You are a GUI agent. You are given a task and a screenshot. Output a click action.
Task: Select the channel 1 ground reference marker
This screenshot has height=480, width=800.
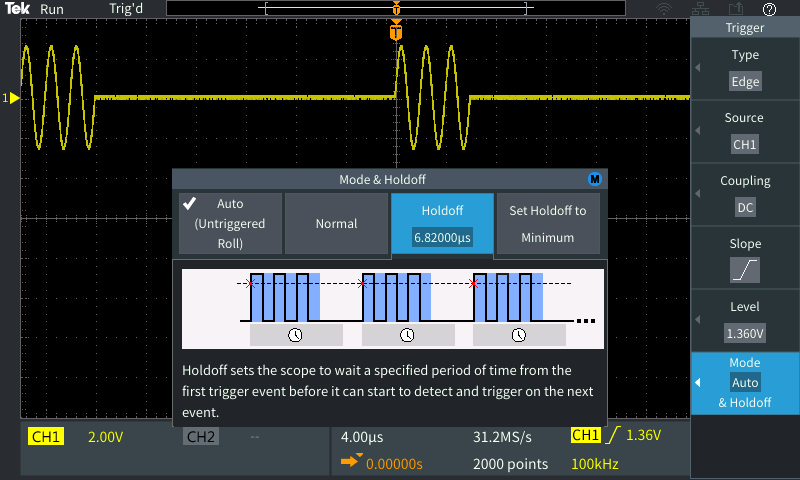12,98
